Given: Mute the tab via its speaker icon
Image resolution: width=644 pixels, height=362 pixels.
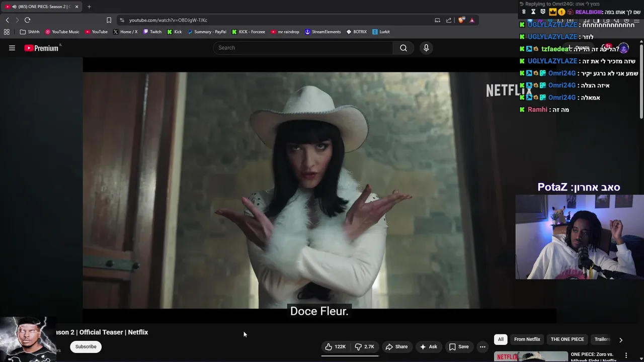Looking at the screenshot, I should tap(14, 7).
